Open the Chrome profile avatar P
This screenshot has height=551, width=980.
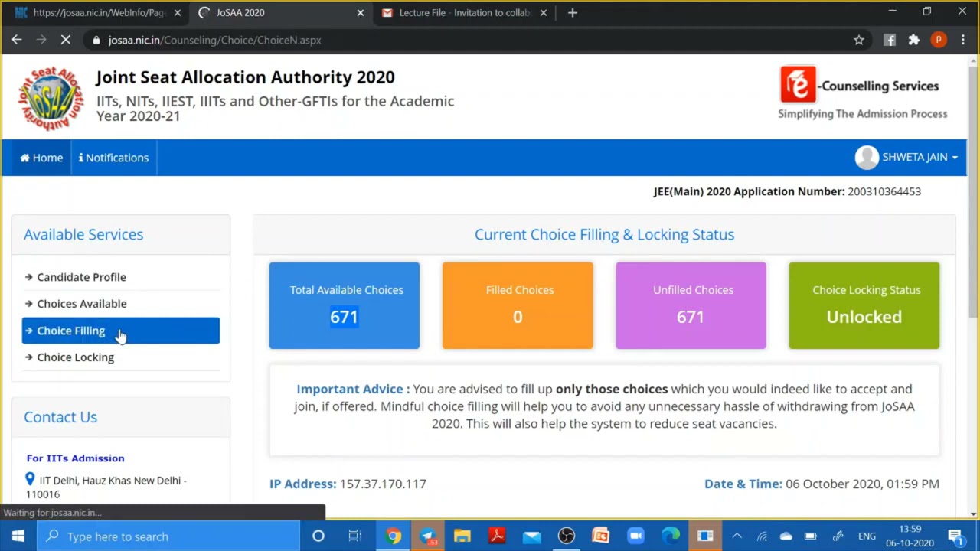point(939,40)
